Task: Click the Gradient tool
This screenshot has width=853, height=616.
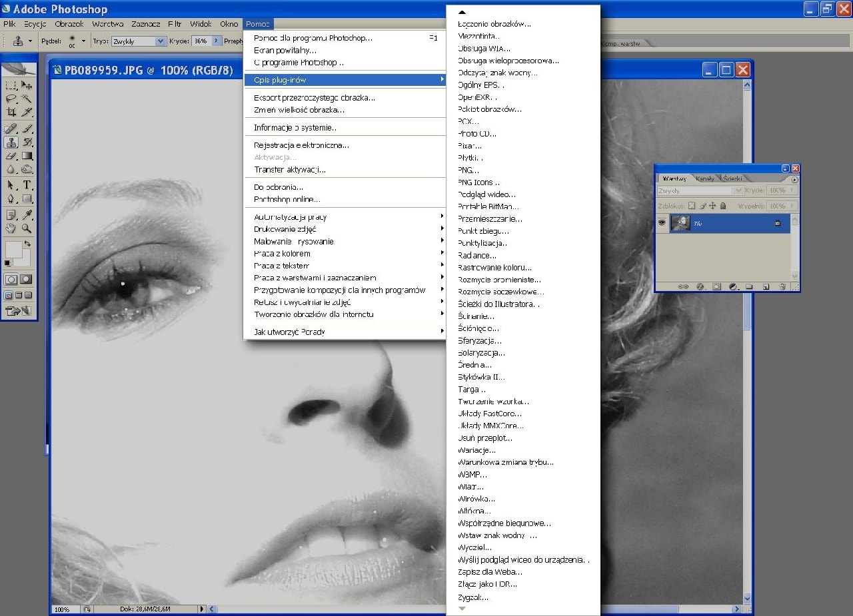Action: 27,156
